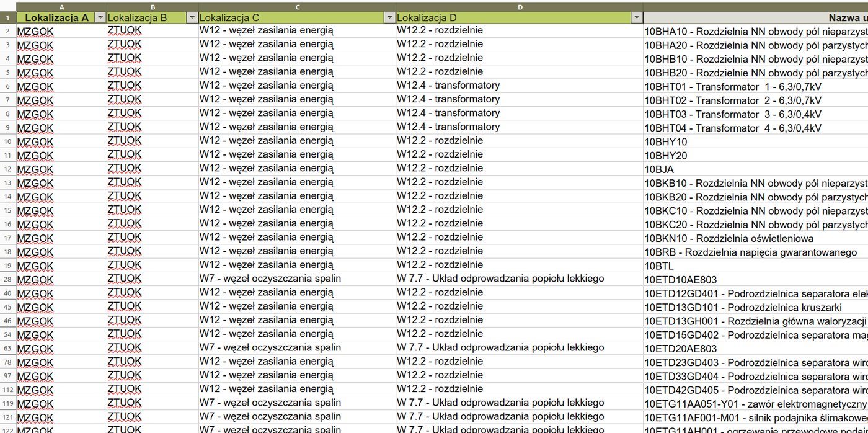Screen dimensions: 868x433
Task: Select the 10BKC20 - Rozdzielnia NN cell
Action: [755, 224]
